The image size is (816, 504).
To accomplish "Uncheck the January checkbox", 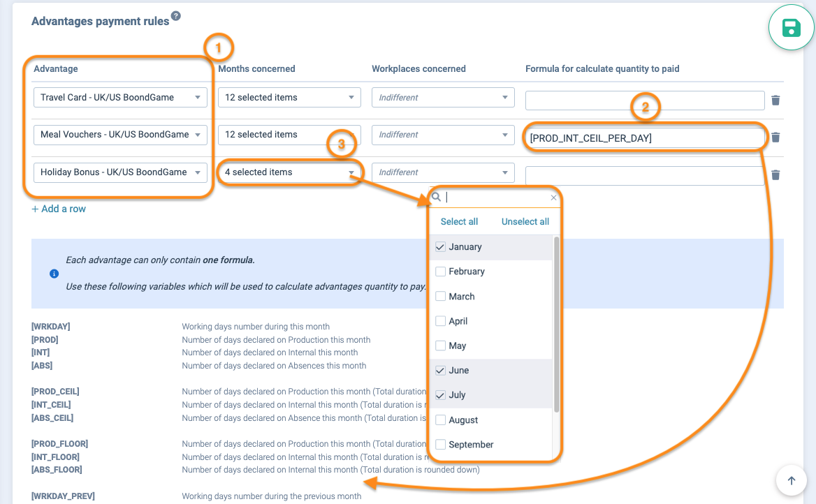I will point(440,247).
